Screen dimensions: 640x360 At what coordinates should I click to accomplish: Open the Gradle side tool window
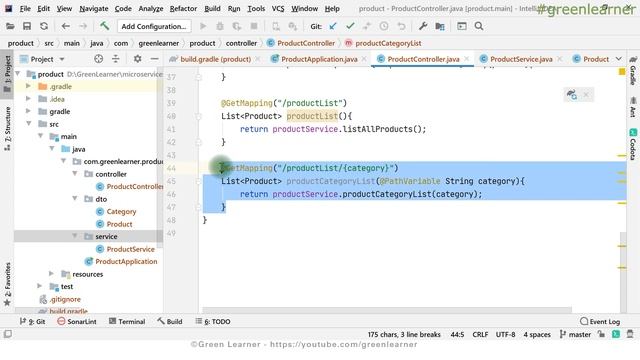point(633,72)
